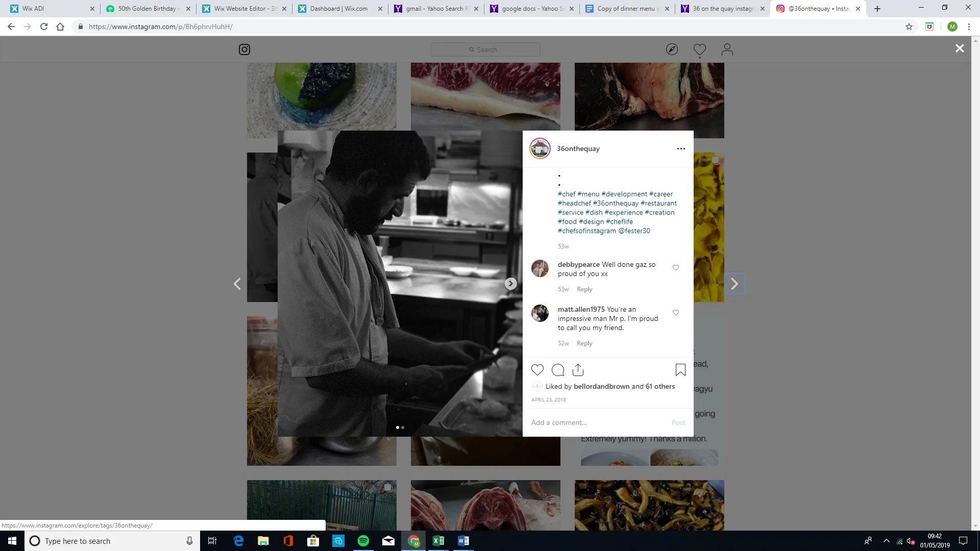
Task: Open the Chrome three-dot menu
Action: coord(969,27)
